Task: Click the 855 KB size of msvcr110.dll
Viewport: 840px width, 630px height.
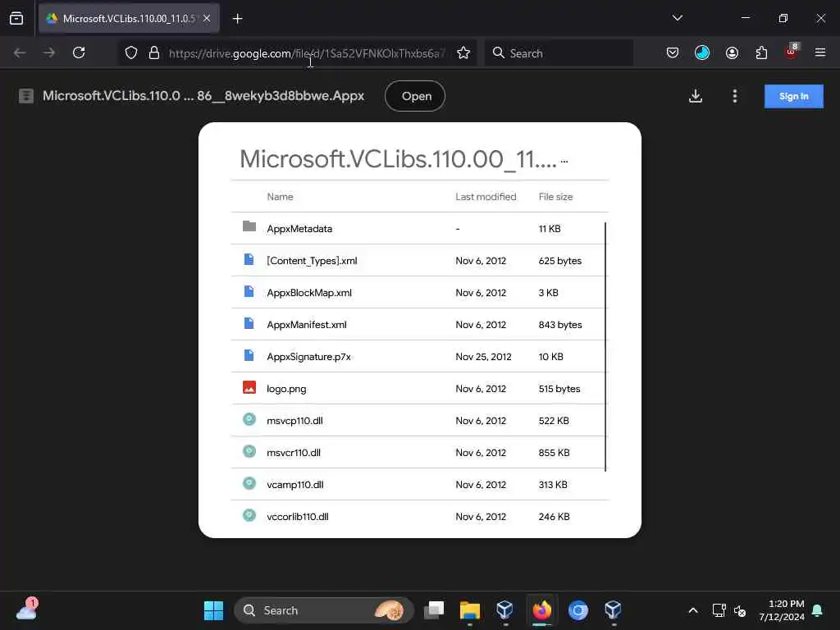Action: [554, 453]
